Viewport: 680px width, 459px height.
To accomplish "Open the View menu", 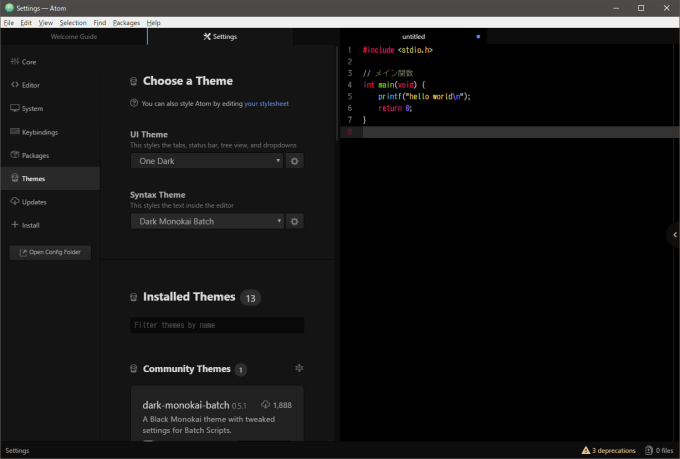I will pyautogui.click(x=46, y=23).
